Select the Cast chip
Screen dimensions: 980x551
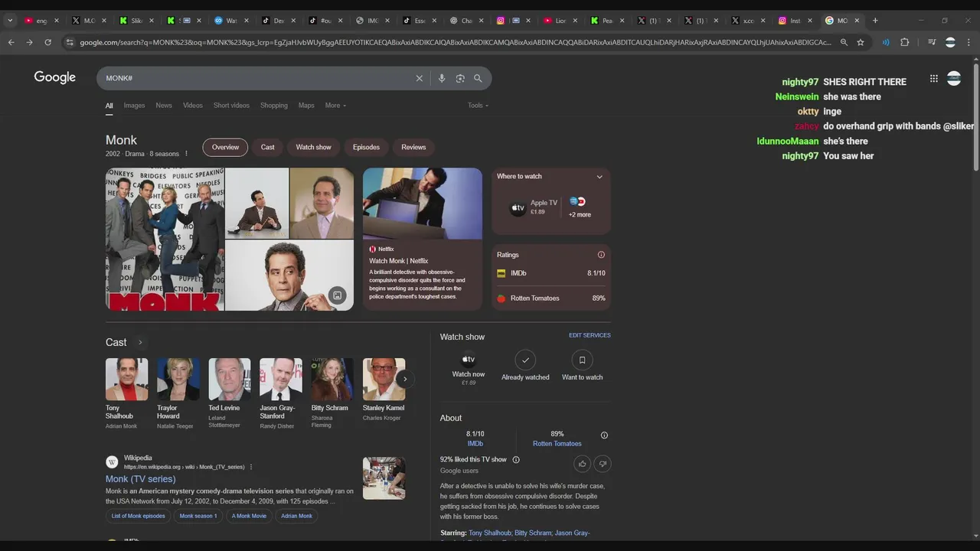click(267, 147)
